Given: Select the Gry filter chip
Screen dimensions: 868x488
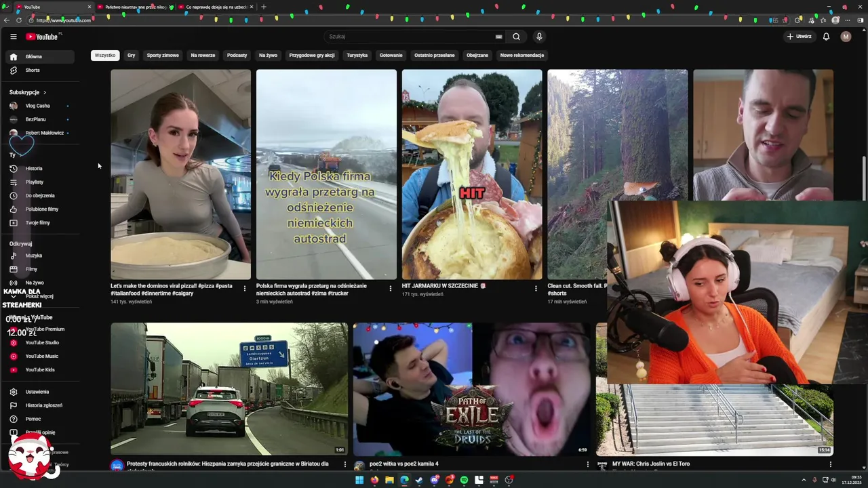Looking at the screenshot, I should (132, 56).
